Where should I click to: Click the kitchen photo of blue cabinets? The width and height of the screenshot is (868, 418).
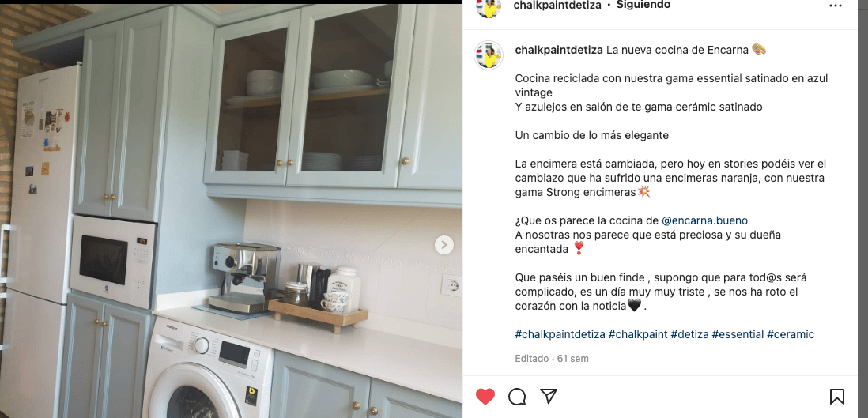point(232,211)
